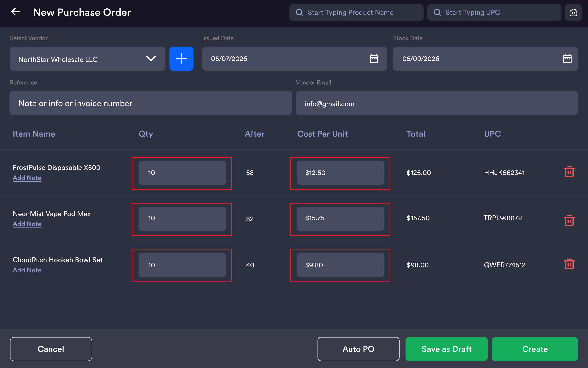The image size is (588, 368).
Task: Click the Total column header
Action: (x=416, y=134)
